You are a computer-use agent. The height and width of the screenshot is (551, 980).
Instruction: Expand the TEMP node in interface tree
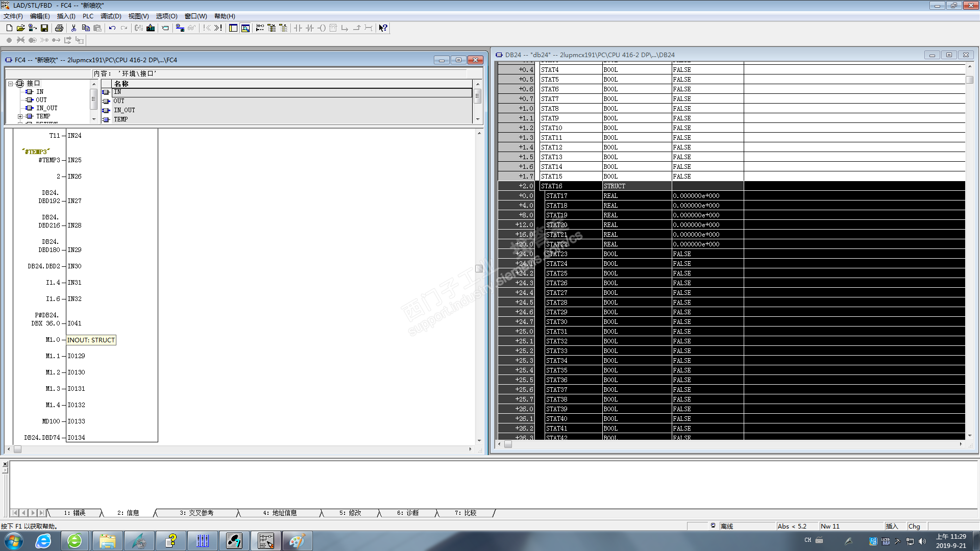coord(20,116)
